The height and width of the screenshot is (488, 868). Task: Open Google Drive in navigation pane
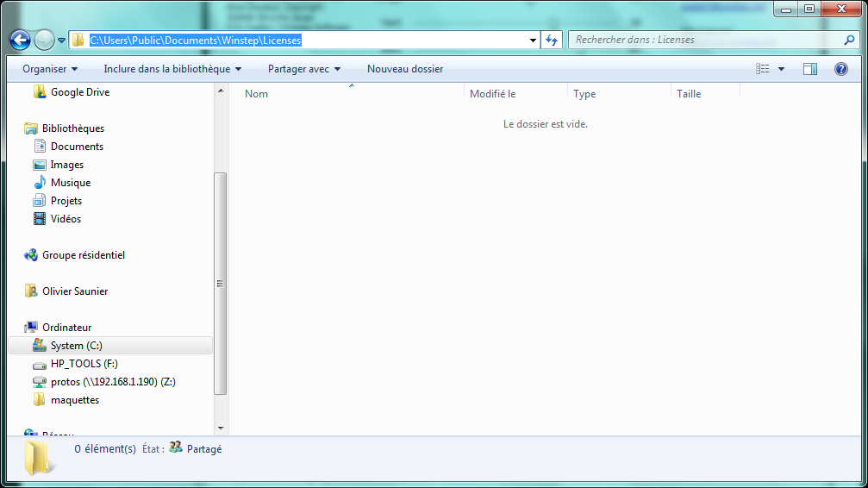click(x=79, y=92)
